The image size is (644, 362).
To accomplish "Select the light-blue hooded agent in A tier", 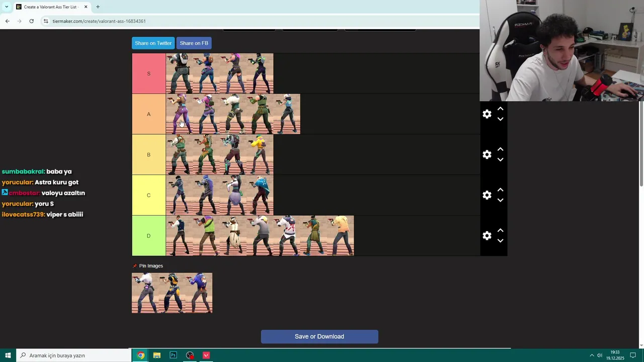I will 287,114.
